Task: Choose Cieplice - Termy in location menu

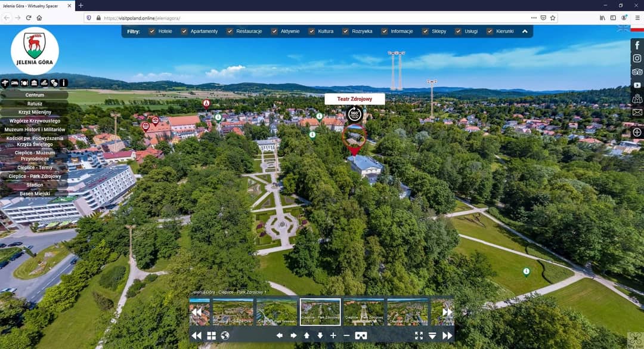Action: pos(35,168)
